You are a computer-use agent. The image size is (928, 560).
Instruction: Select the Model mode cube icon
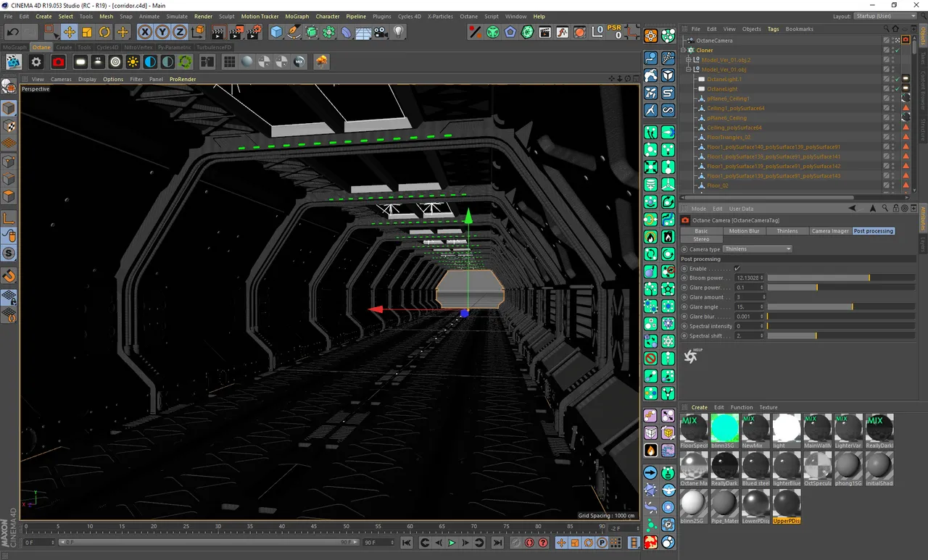pyautogui.click(x=9, y=109)
